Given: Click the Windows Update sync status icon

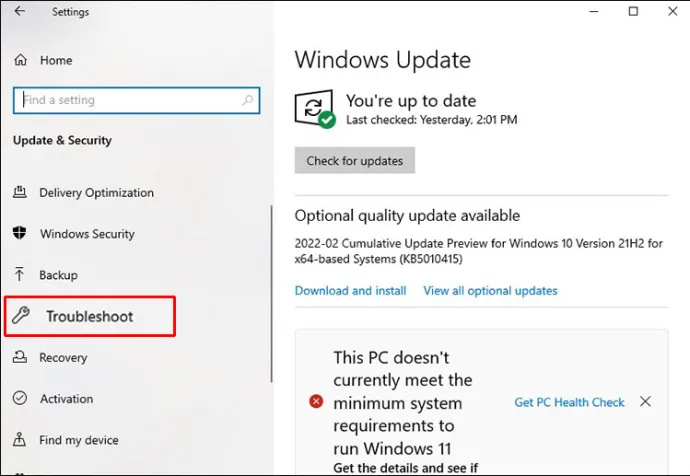Looking at the screenshot, I should (315, 109).
